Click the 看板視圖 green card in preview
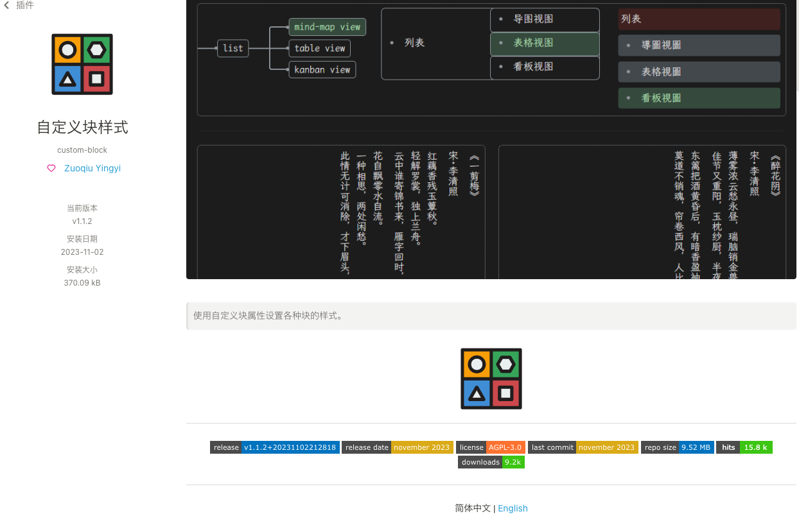799x532 pixels. click(x=699, y=98)
